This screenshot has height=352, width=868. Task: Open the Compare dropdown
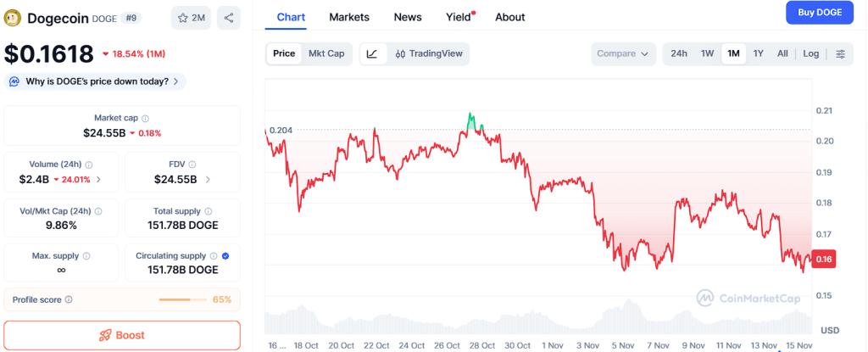[624, 53]
